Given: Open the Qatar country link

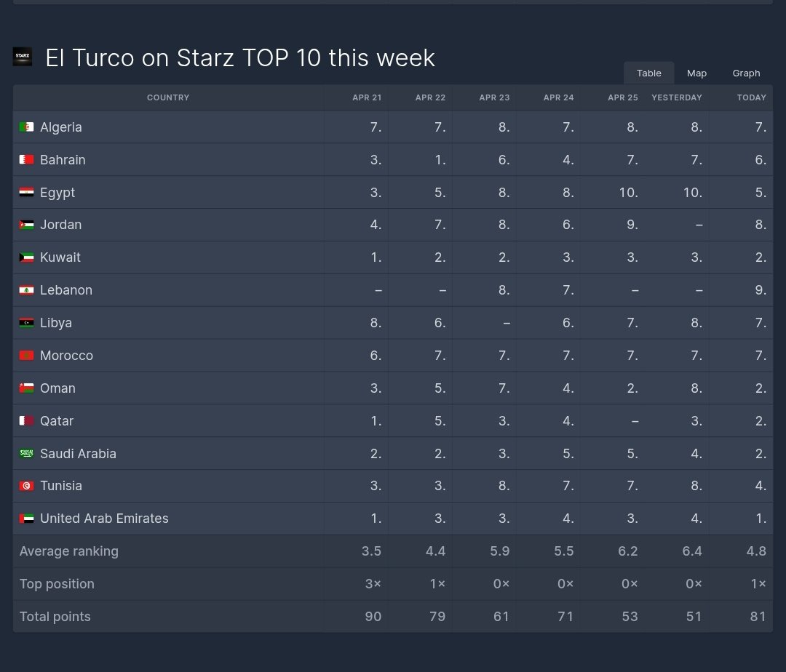Looking at the screenshot, I should [x=57, y=420].
